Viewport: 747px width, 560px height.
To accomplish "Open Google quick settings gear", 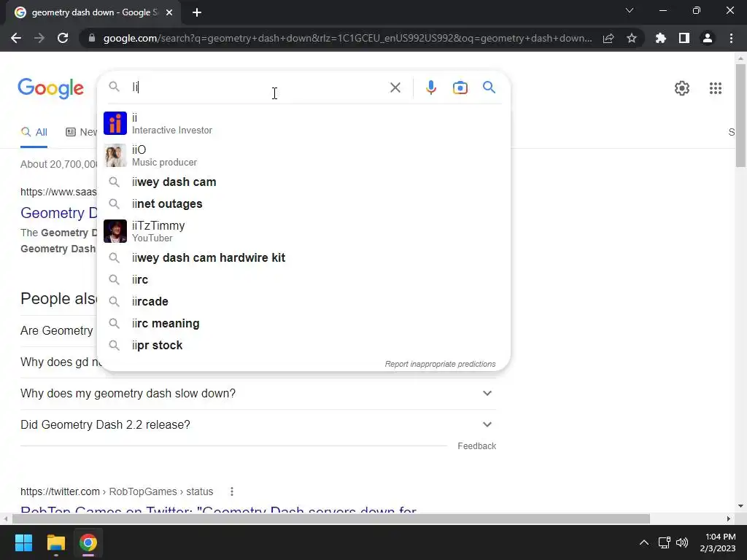I will 682,88.
